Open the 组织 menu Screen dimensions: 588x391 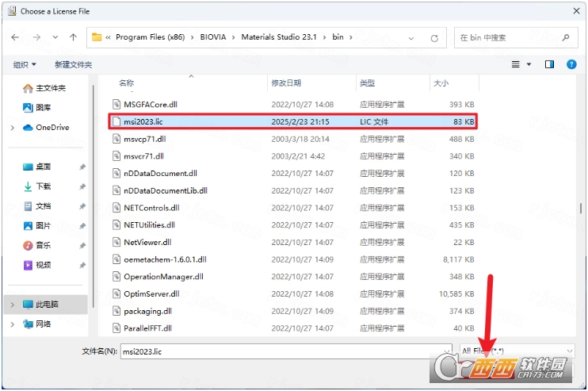point(25,64)
